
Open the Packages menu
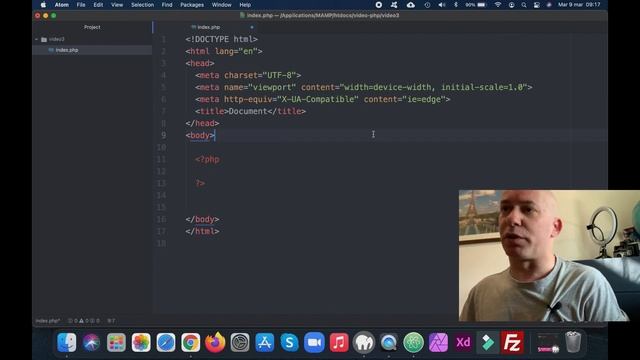(x=192, y=5)
